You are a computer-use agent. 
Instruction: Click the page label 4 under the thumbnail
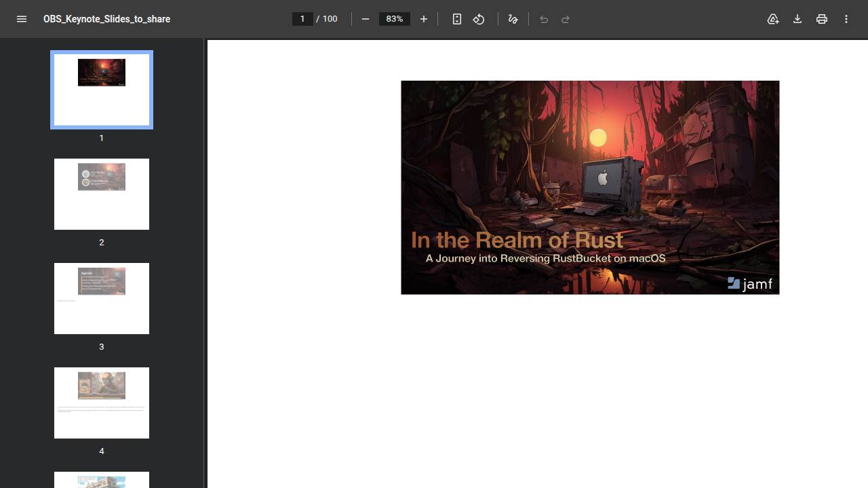pos(102,451)
